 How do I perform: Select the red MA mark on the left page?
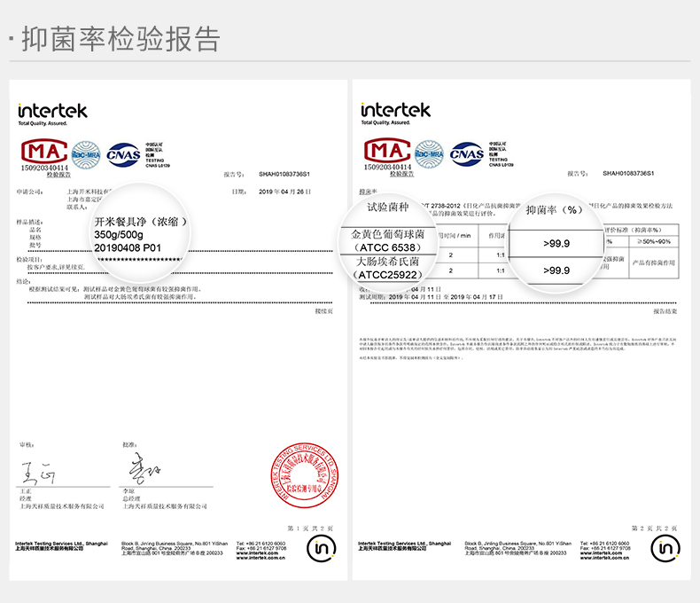(x=43, y=151)
